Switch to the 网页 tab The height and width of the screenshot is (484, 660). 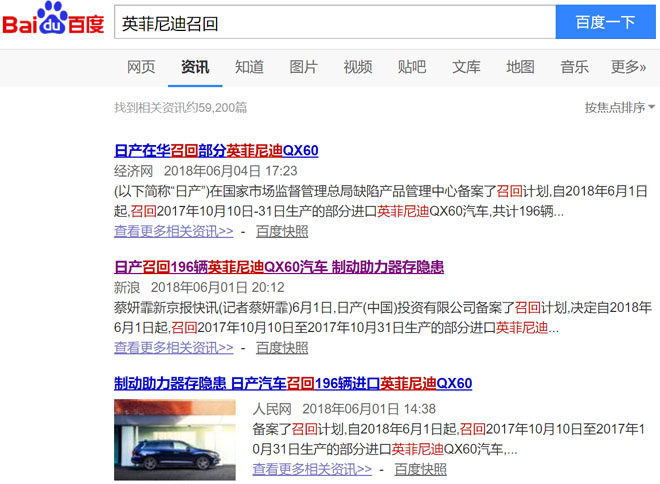[141, 67]
